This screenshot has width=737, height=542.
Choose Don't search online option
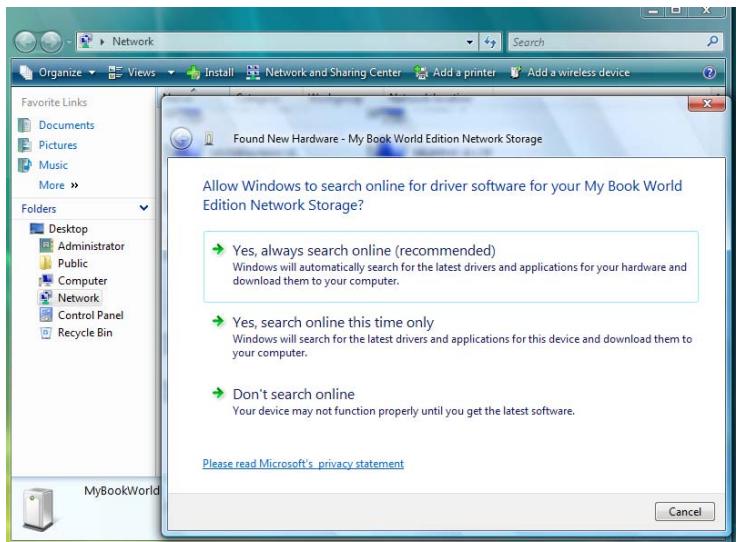pos(451,402)
